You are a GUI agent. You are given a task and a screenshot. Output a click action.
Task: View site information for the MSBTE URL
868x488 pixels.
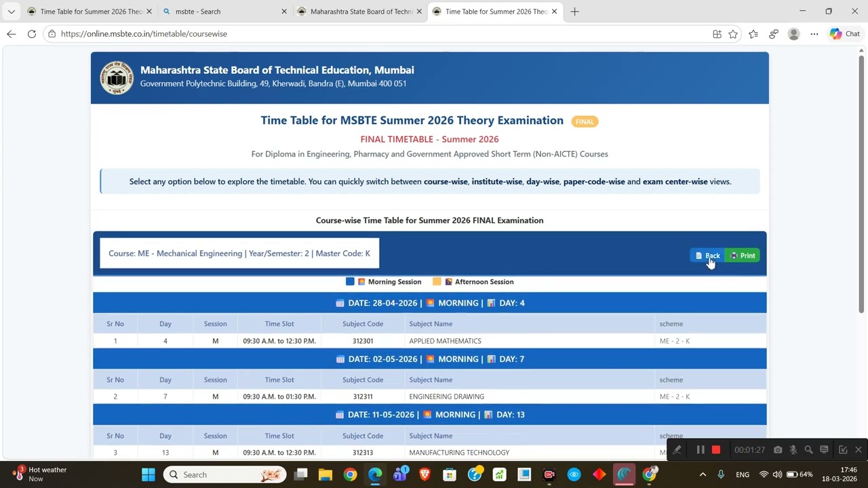tap(52, 34)
